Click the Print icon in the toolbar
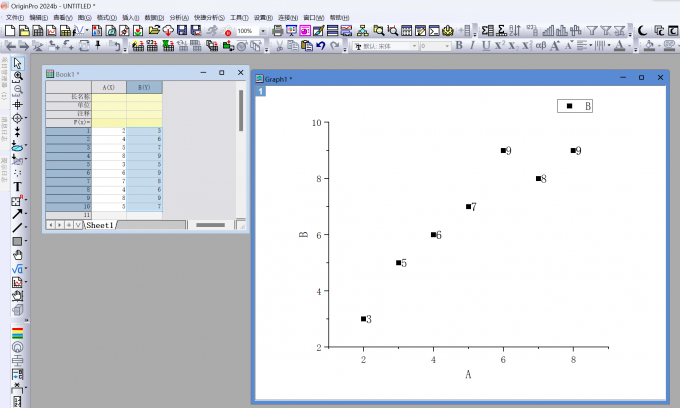Image resolution: width=680 pixels, height=408 pixels. pyautogui.click(x=278, y=30)
